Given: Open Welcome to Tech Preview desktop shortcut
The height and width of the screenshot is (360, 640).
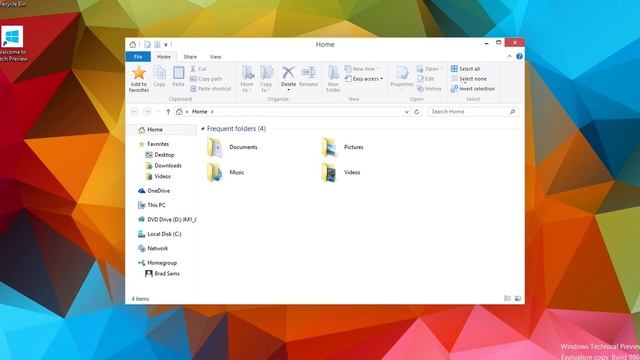Looking at the screenshot, I should pyautogui.click(x=13, y=44).
